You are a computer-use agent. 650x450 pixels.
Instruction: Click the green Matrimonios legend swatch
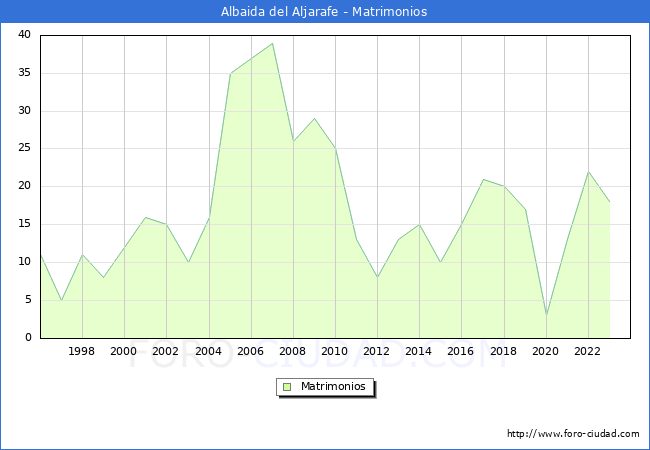(287, 387)
